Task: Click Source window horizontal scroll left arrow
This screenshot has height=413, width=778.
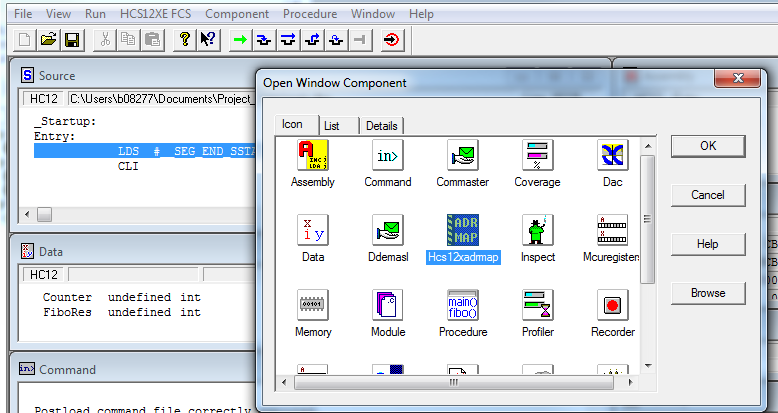Action: tap(27, 215)
